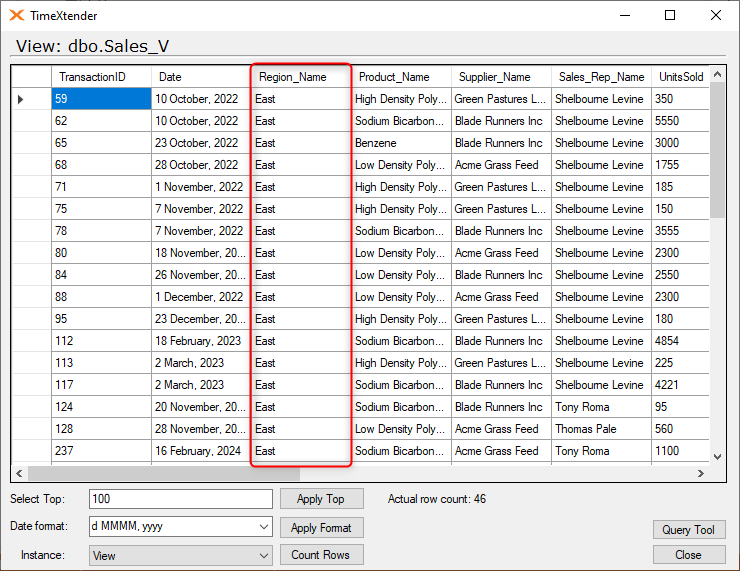Click the units sold cell '2550'

(681, 275)
